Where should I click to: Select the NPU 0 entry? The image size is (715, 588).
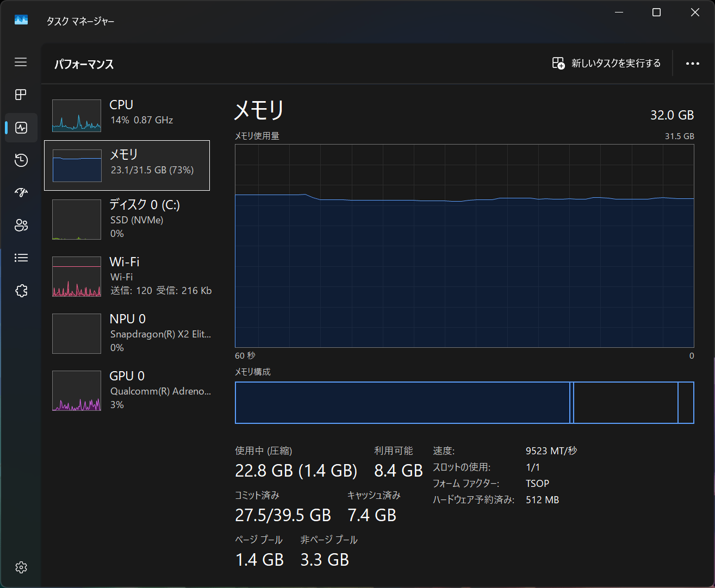coord(127,333)
